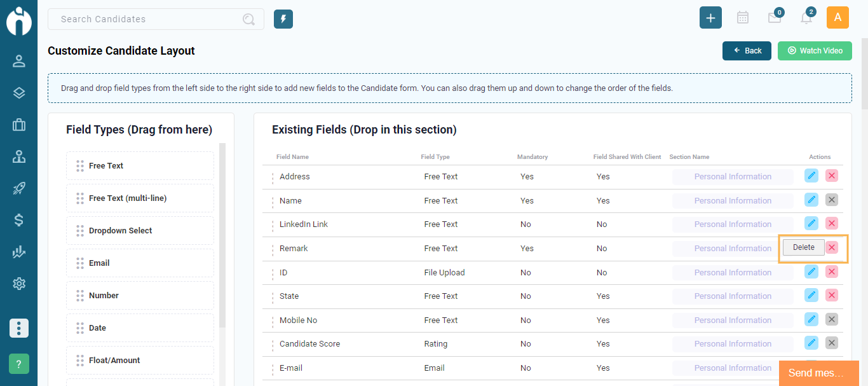This screenshot has width=868, height=386.
Task: Edit the Mobile No field
Action: (x=811, y=319)
